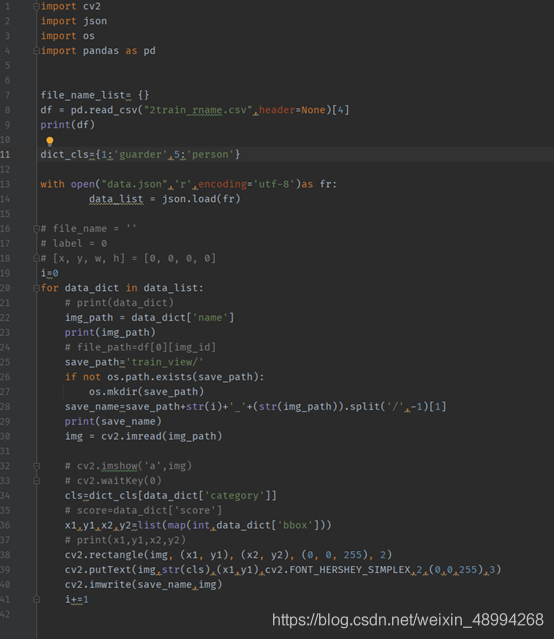Click the 'print(df)' statement
The image size is (554, 639).
[68, 125]
